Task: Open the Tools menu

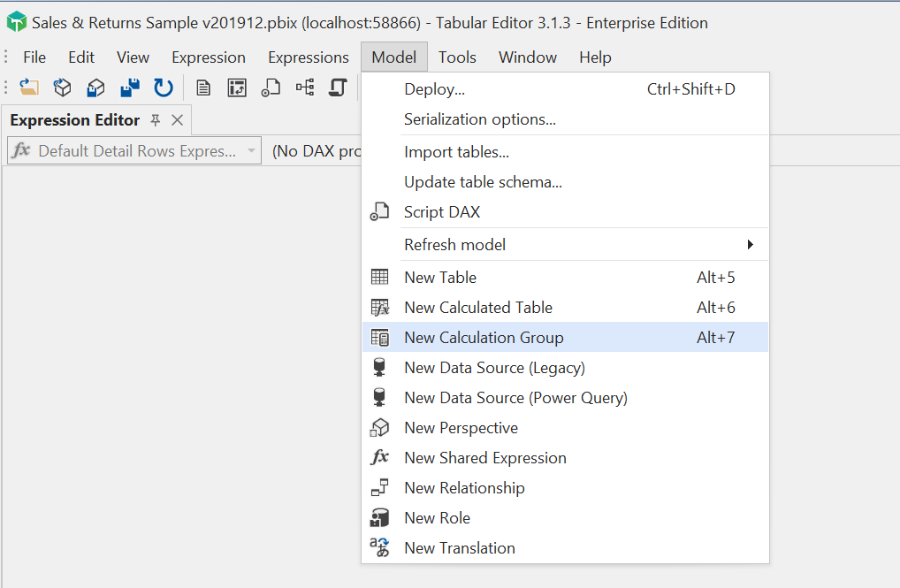Action: click(457, 57)
